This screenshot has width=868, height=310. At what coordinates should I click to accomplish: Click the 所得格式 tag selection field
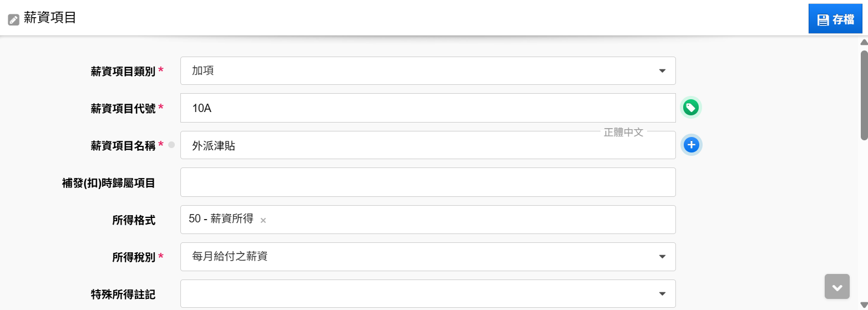tap(428, 220)
